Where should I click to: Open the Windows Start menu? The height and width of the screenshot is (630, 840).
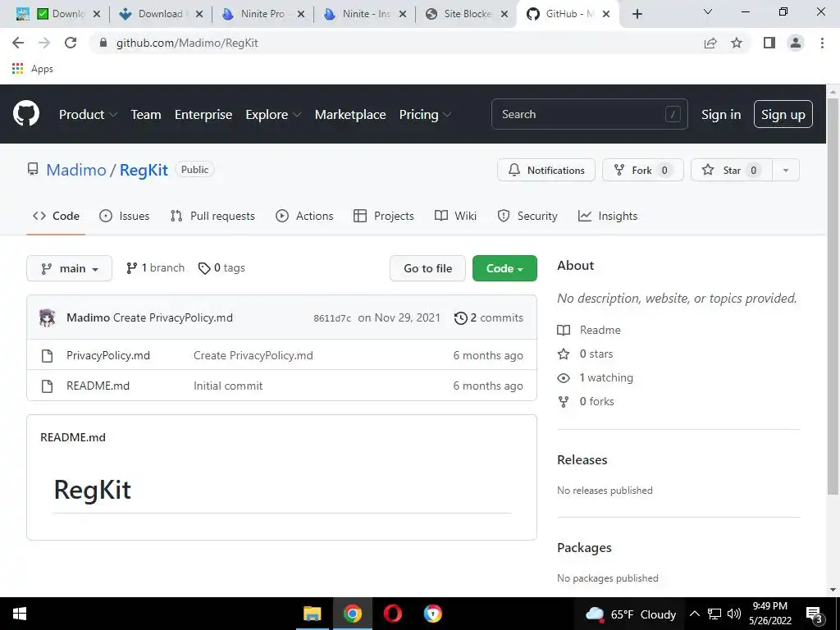[20, 614]
